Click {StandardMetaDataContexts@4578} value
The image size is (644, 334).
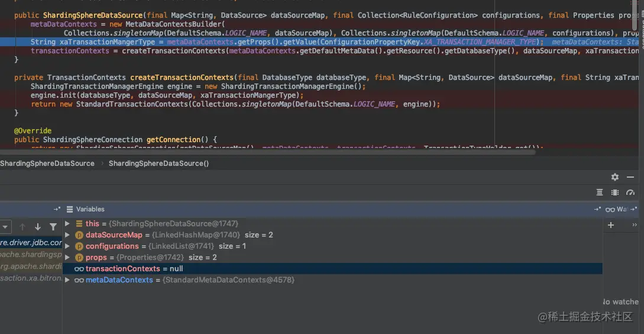pyautogui.click(x=229, y=280)
